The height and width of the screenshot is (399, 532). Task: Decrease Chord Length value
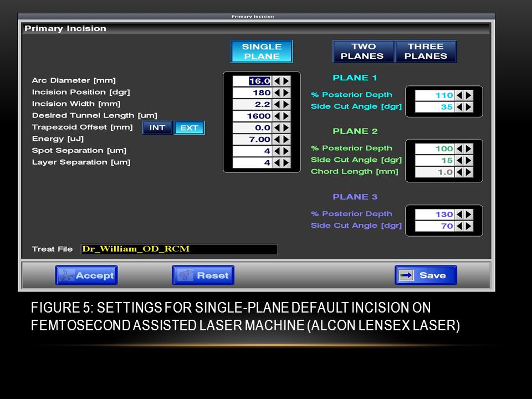(459, 172)
